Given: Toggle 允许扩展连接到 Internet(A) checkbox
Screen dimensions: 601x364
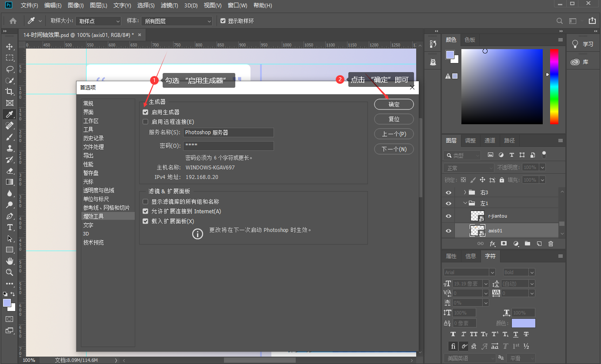Looking at the screenshot, I should tap(146, 211).
